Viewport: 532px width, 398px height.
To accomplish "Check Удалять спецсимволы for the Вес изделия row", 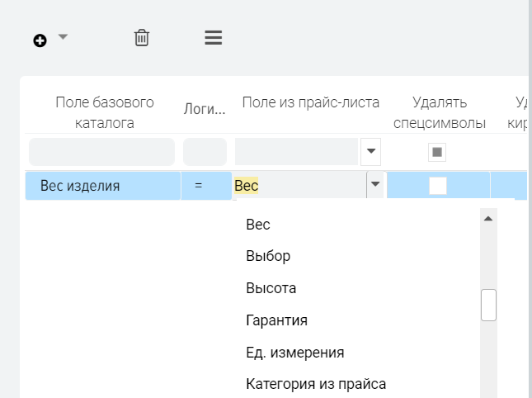I will tap(438, 186).
